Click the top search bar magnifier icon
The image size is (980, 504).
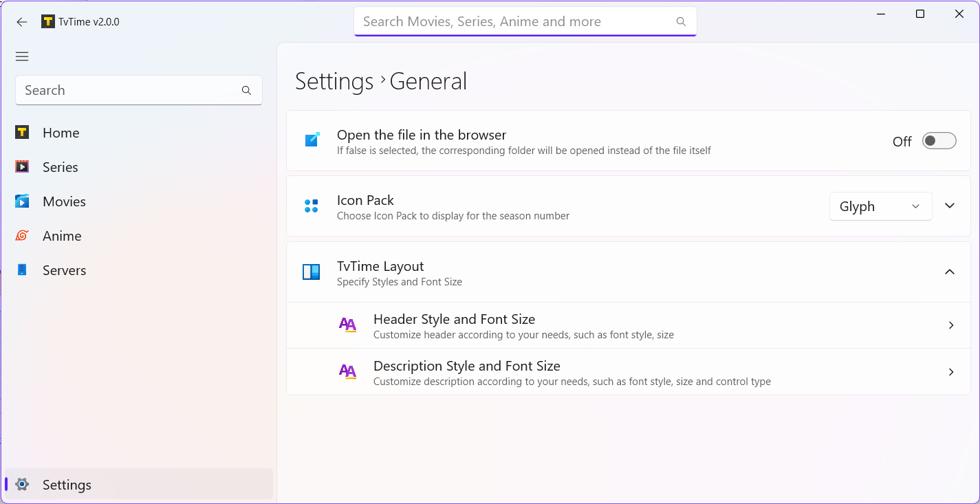(681, 21)
